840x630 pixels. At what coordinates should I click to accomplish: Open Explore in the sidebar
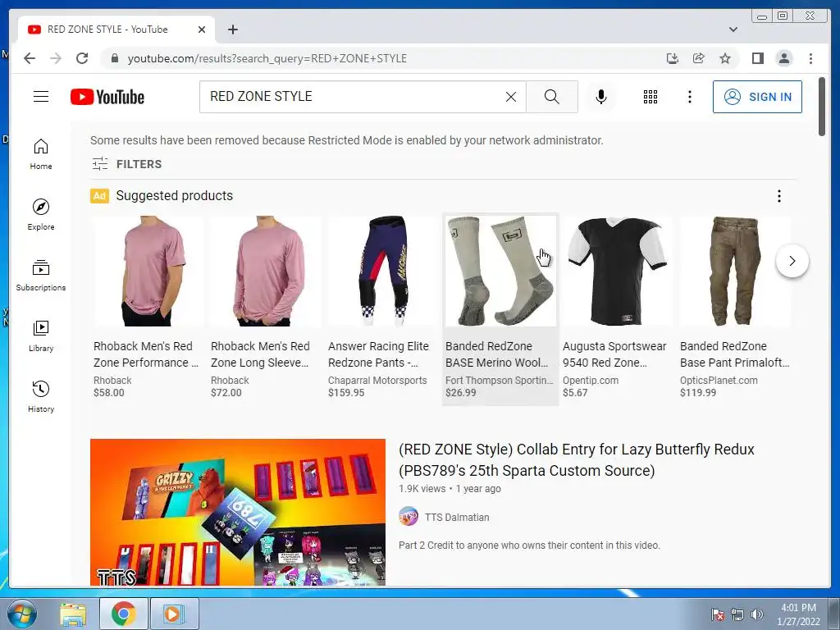pyautogui.click(x=41, y=214)
